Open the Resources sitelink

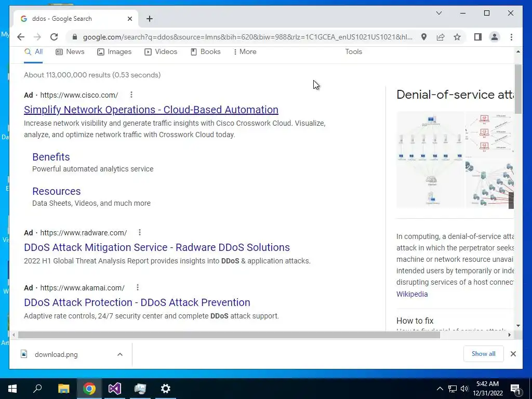[56, 191]
